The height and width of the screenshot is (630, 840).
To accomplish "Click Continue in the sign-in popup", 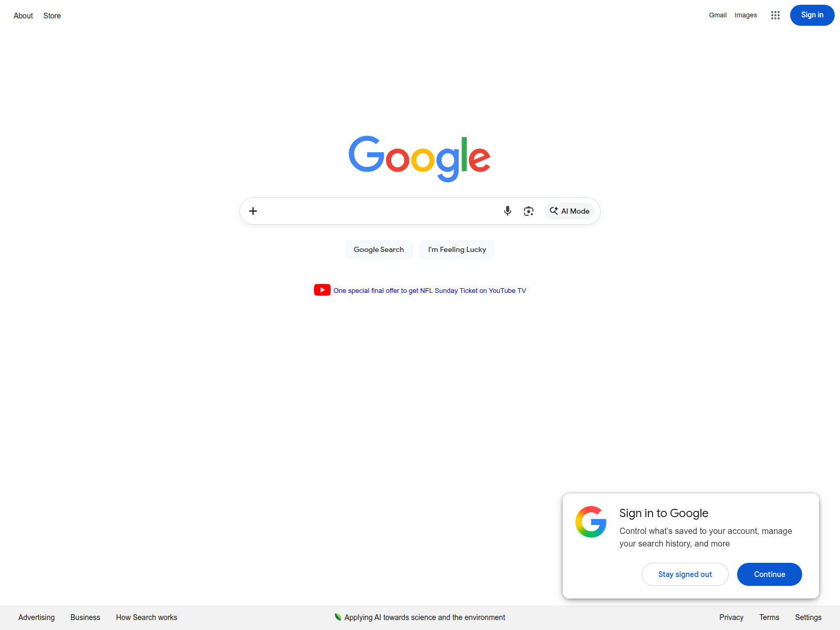I will coord(770,574).
